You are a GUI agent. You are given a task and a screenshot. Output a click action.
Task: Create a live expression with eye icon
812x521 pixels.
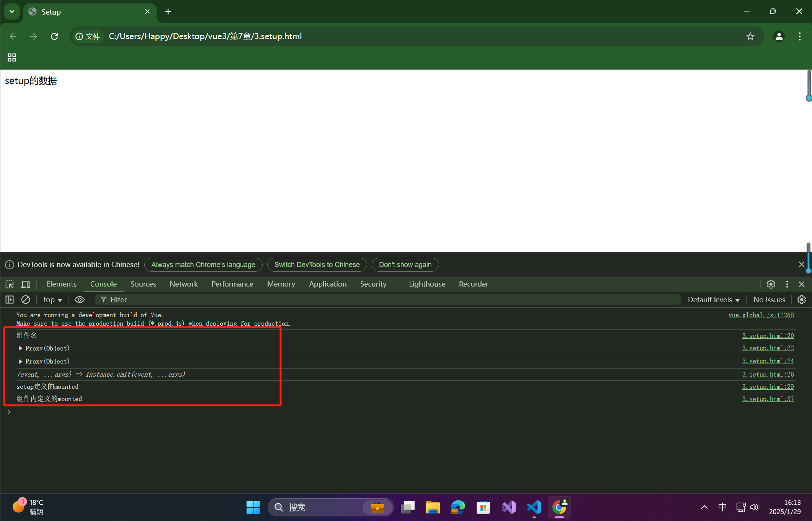[80, 300]
